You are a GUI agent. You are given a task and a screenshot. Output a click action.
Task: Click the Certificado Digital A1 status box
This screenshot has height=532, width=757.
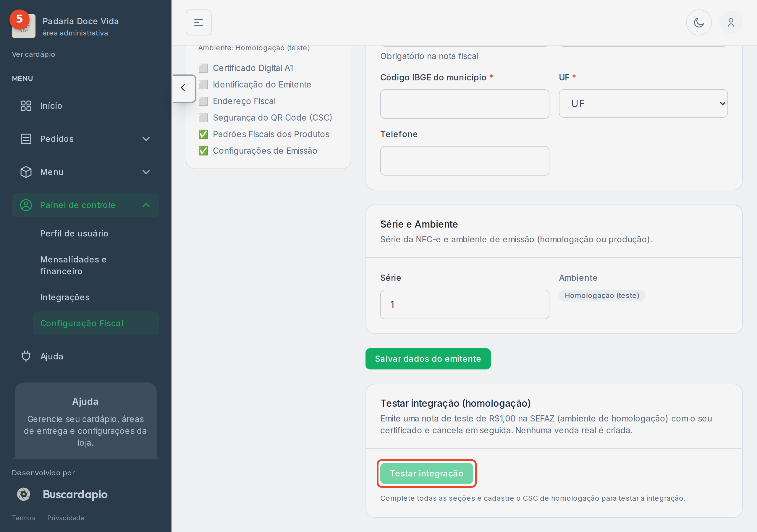click(203, 68)
